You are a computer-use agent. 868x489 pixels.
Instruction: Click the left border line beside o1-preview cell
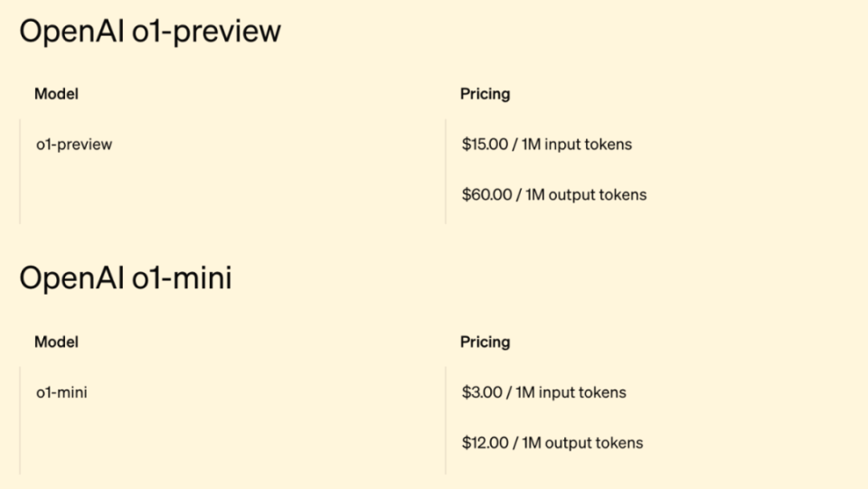[20, 172]
